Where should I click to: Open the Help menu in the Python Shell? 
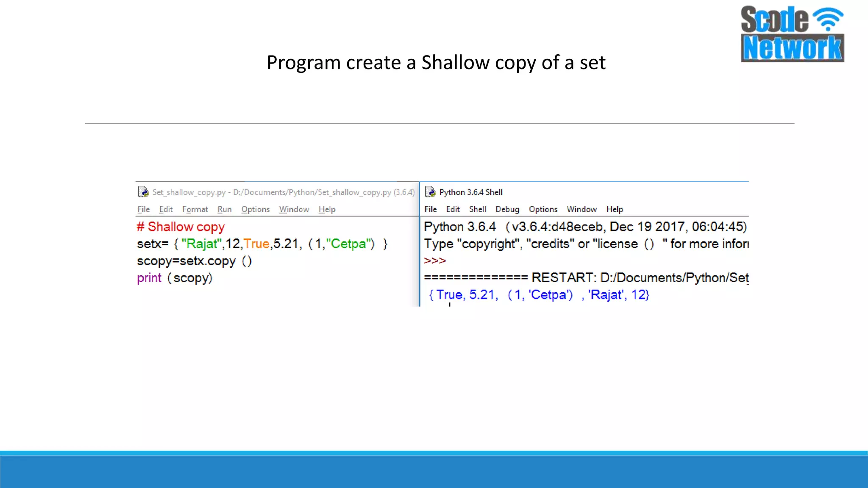[x=615, y=209]
